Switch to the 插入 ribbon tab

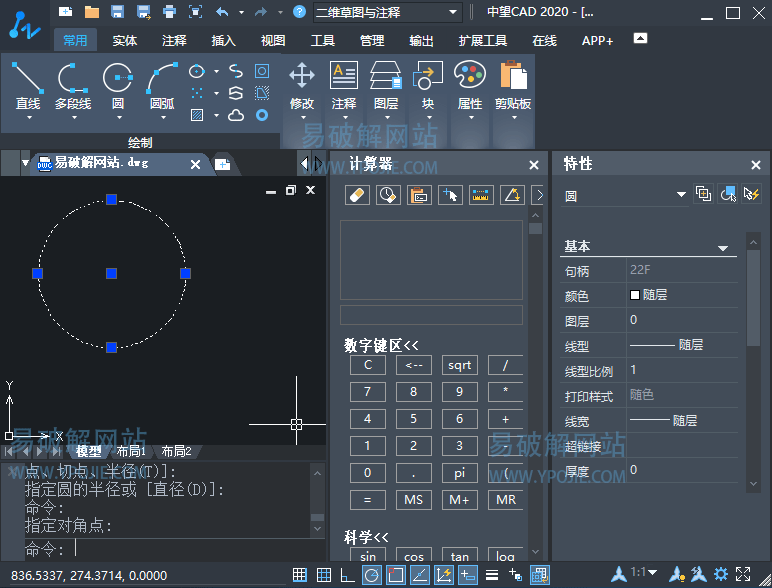pyautogui.click(x=224, y=41)
